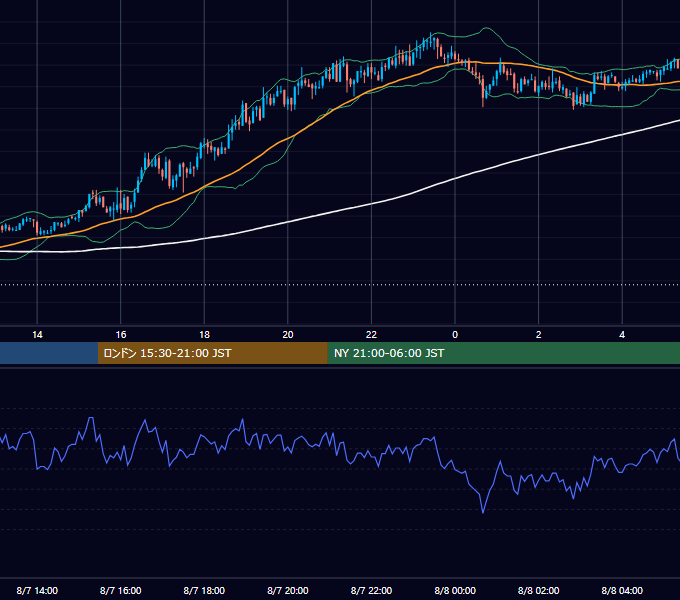Image resolution: width=680 pixels, height=600 pixels.
Task: Click the ロンドン 15:30-21:00 JST session bar
Action: (212, 353)
